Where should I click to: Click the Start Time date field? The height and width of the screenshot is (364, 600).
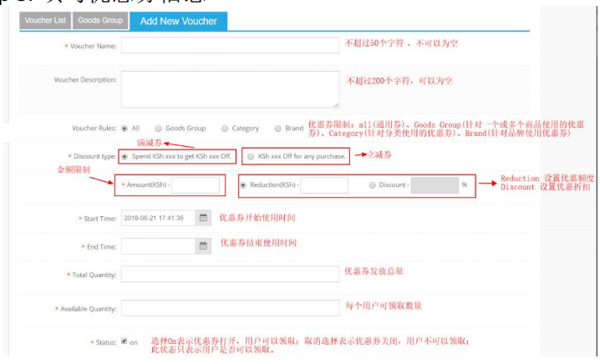click(159, 218)
